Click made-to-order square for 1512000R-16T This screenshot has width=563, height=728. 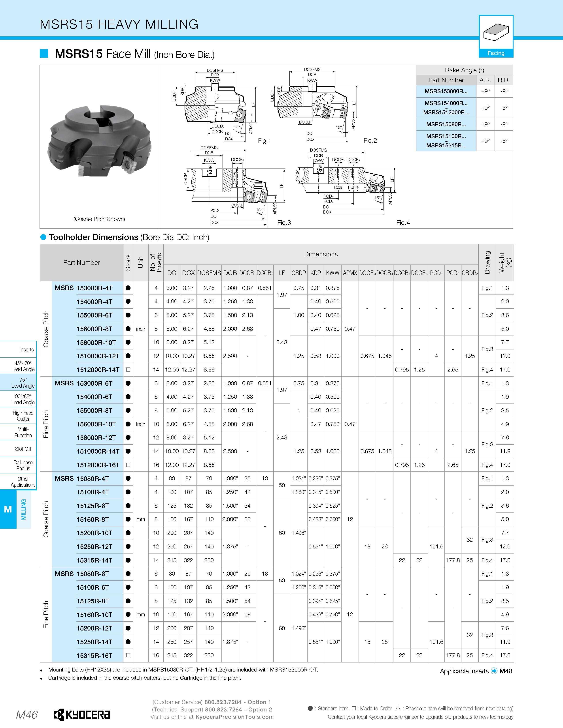128,465
